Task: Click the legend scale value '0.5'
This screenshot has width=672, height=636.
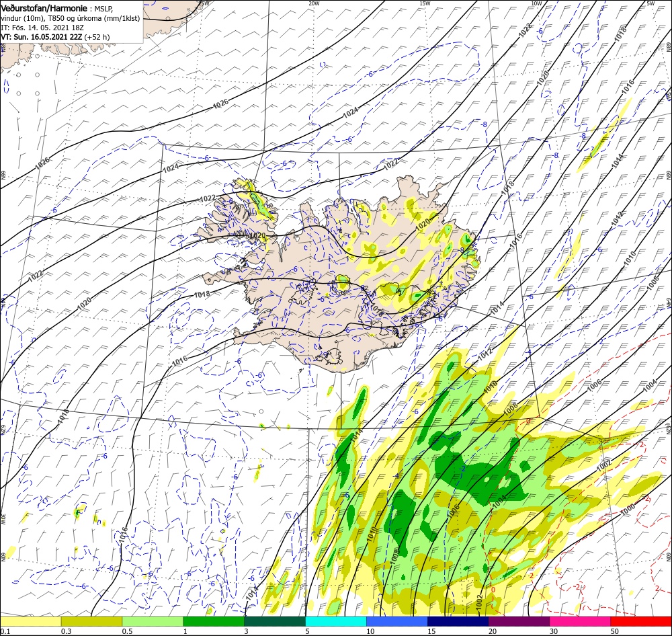Action: [x=127, y=631]
